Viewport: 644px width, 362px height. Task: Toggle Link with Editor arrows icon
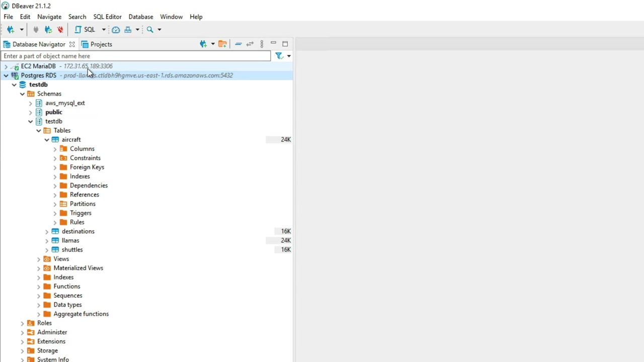point(250,44)
